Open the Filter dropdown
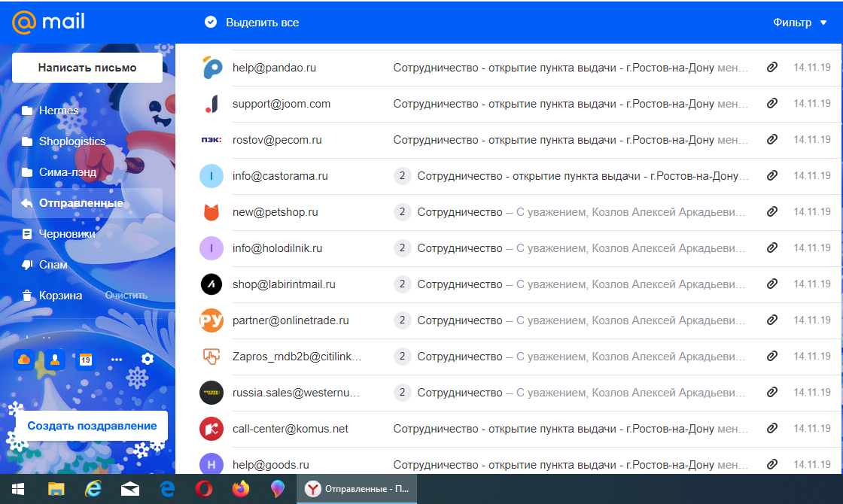 [x=799, y=23]
